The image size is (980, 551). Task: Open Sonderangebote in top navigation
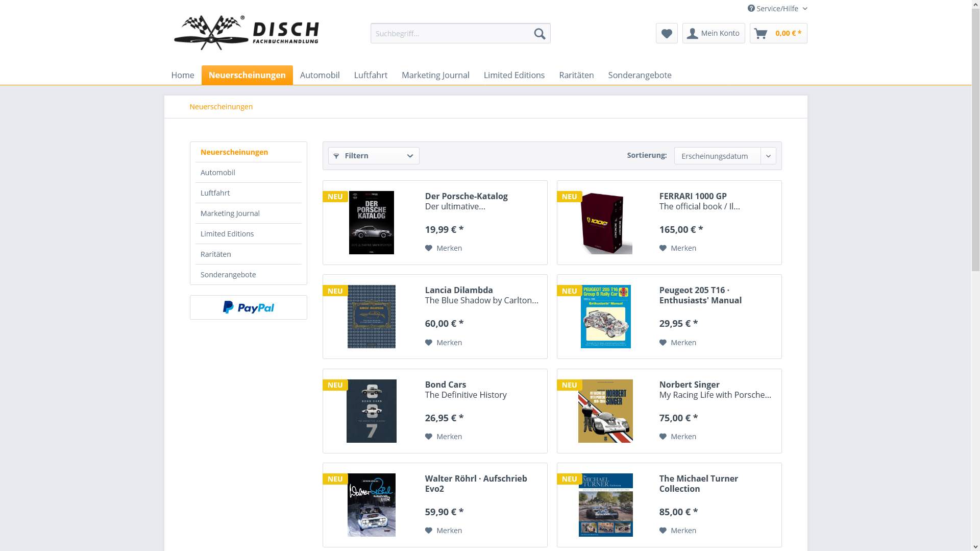click(640, 75)
